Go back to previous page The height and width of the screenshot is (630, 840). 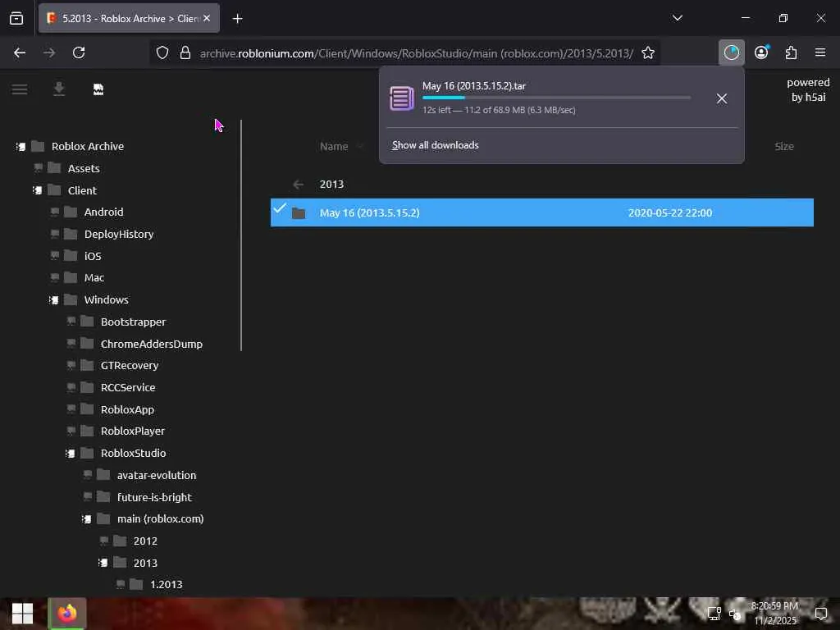coord(20,52)
